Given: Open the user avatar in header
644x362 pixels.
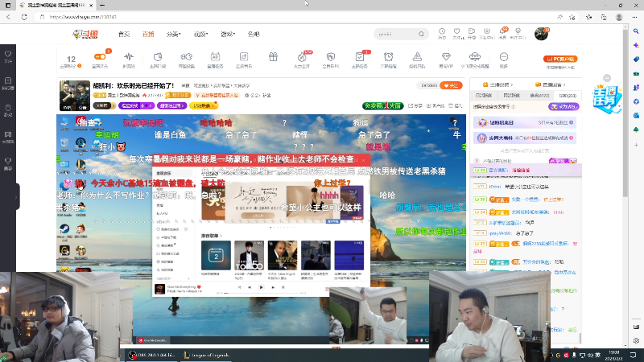Looking at the screenshot, I should (541, 34).
